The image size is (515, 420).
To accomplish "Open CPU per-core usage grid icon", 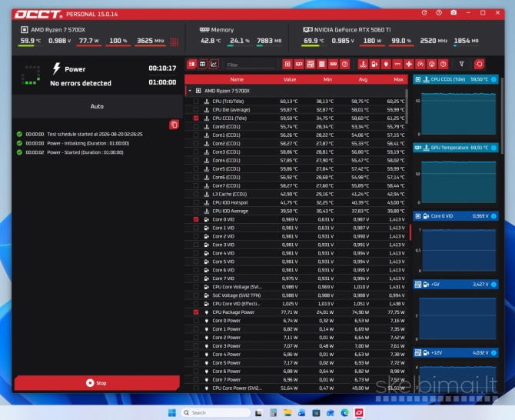I will pyautogui.click(x=174, y=42).
